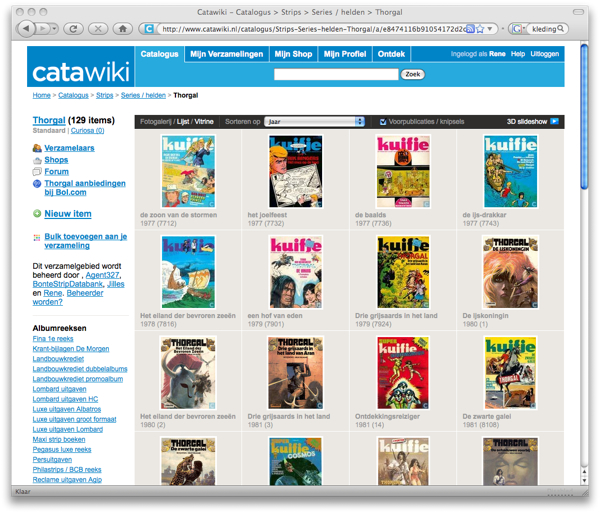Click the 3D slideshow play icon
Screen dimensions: 600x513
[554, 121]
